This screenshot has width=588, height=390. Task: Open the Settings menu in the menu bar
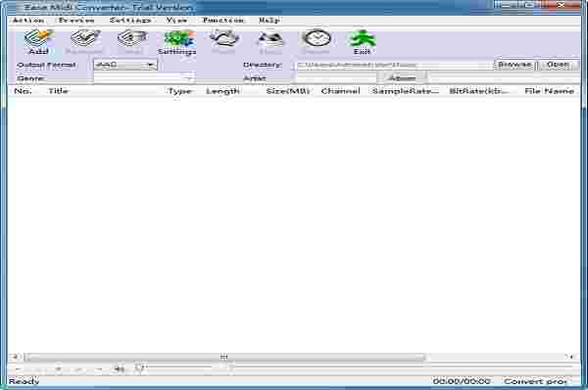tap(130, 21)
